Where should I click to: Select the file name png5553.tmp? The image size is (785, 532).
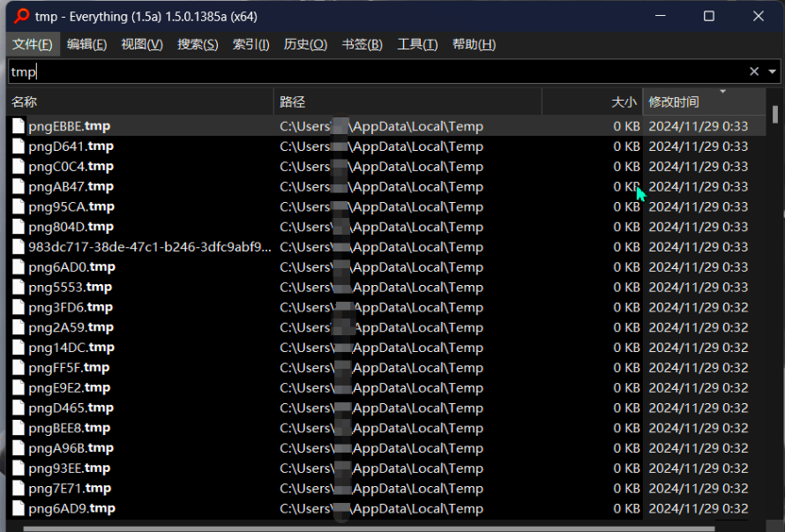pos(70,287)
